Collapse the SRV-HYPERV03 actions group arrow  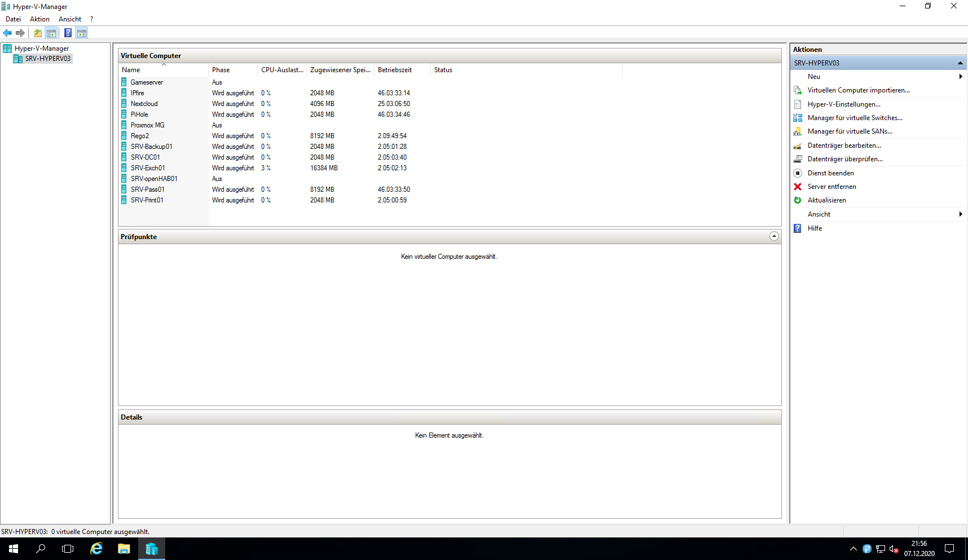pos(960,63)
